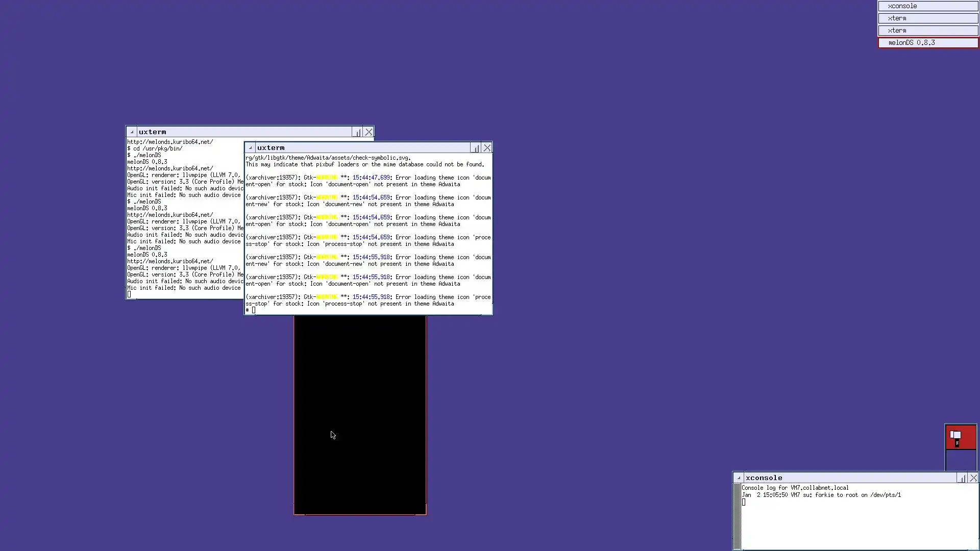The width and height of the screenshot is (980, 551).
Task: Click the root prompt in front uxterm
Action: tap(250, 310)
